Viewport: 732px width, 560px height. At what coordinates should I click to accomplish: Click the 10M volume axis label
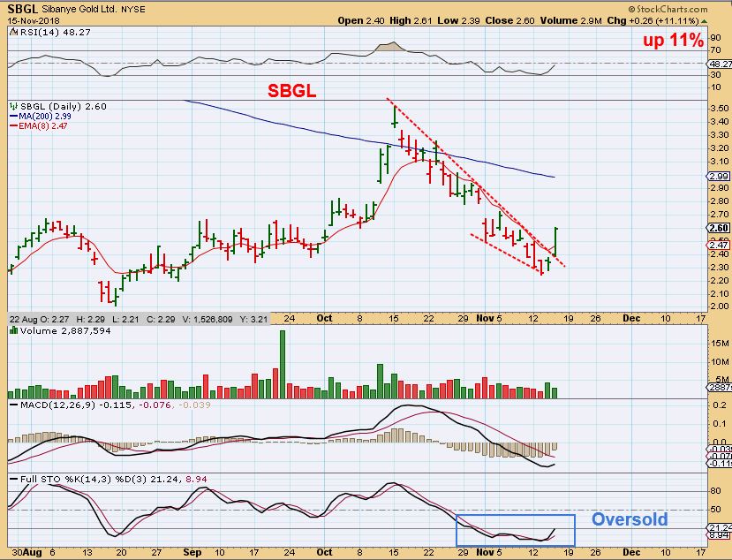click(720, 362)
